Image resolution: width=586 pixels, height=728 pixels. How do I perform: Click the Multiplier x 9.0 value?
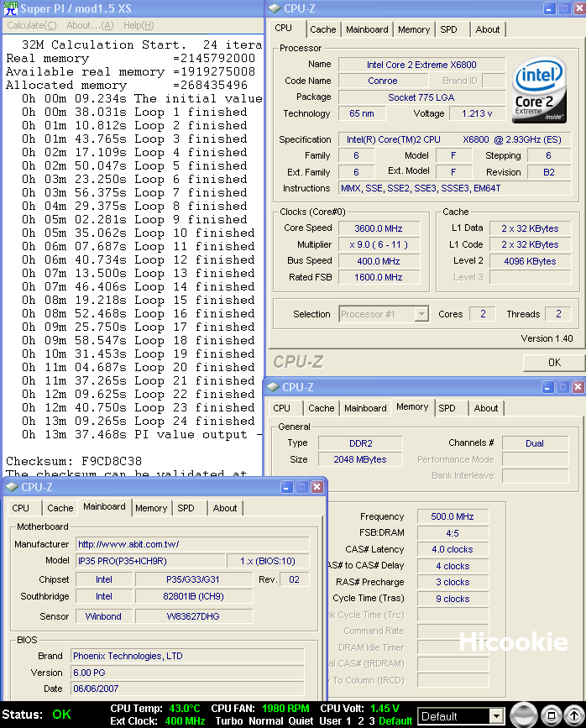coord(379,244)
